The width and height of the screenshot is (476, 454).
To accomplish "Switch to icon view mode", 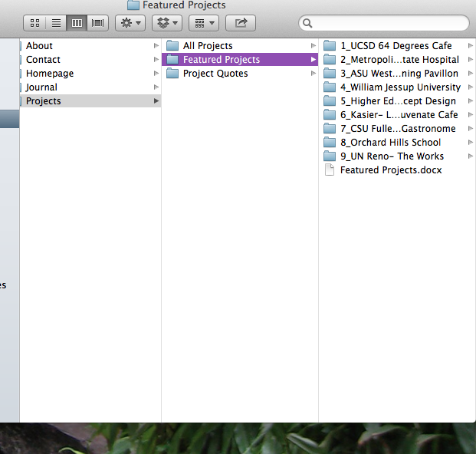I will [35, 23].
